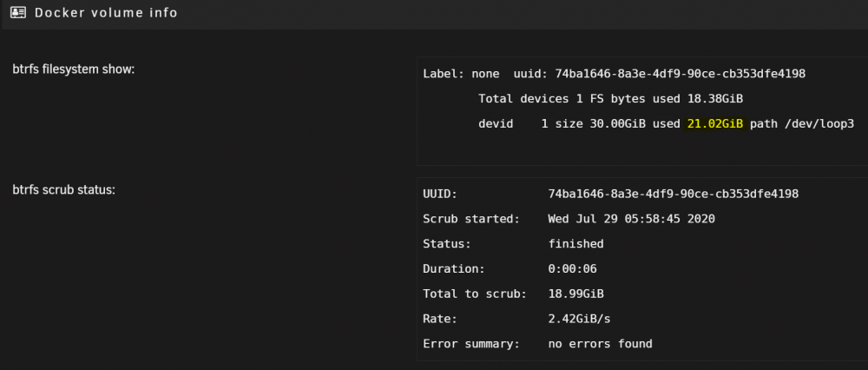868x370 pixels.
Task: Click the Error summary field label
Action: click(x=471, y=344)
